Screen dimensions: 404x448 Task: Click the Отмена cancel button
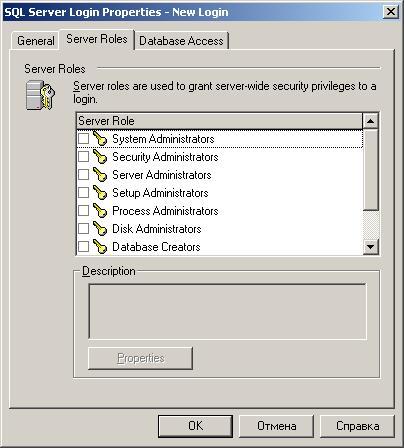[x=276, y=426]
